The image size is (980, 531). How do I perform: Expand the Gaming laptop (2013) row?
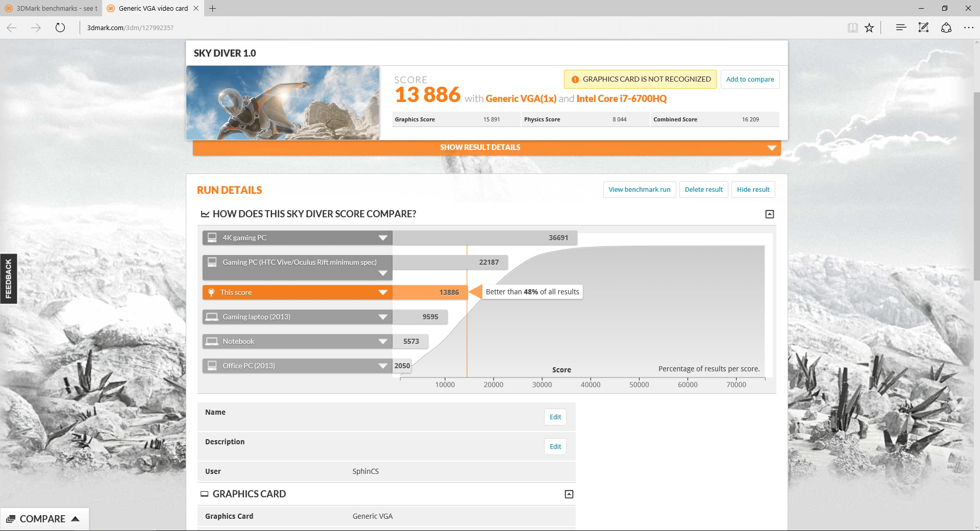383,317
